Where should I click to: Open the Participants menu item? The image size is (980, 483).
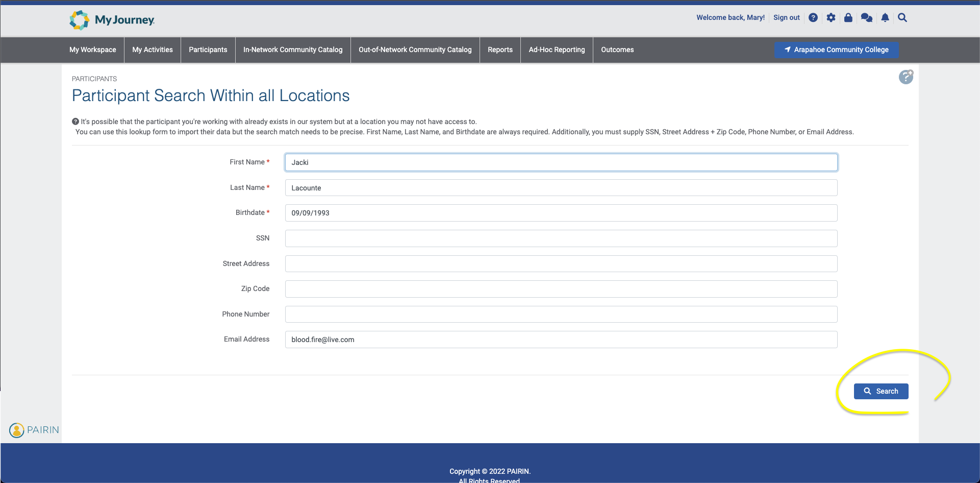click(x=208, y=50)
